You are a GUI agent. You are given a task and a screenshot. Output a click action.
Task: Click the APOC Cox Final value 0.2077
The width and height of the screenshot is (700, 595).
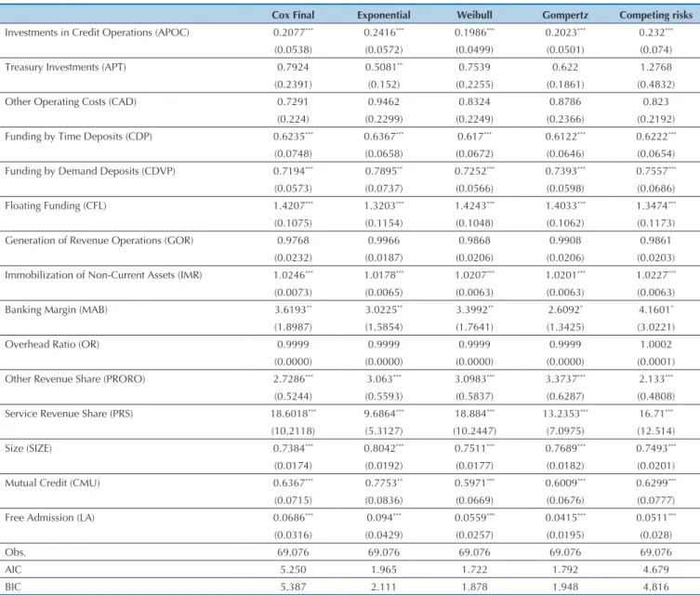tap(293, 33)
